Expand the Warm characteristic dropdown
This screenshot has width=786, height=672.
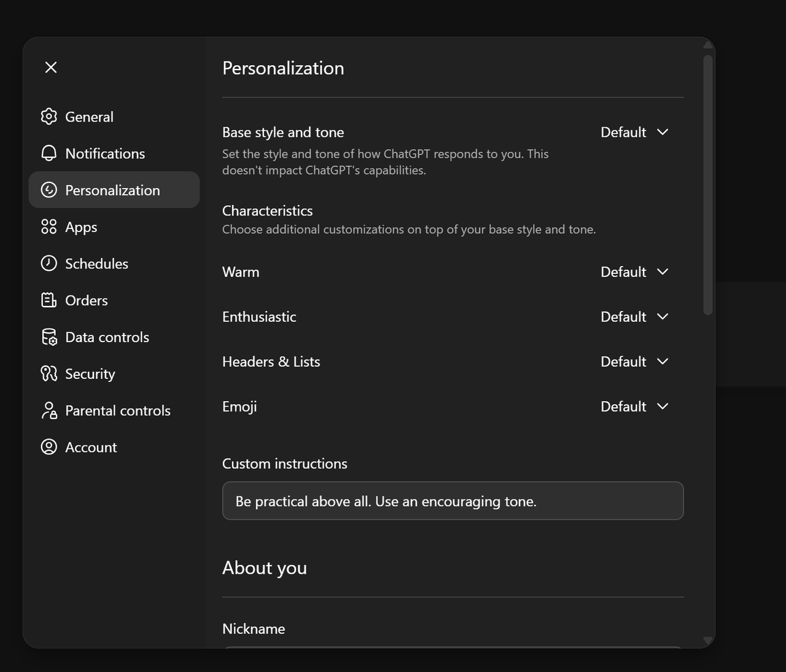click(x=634, y=272)
